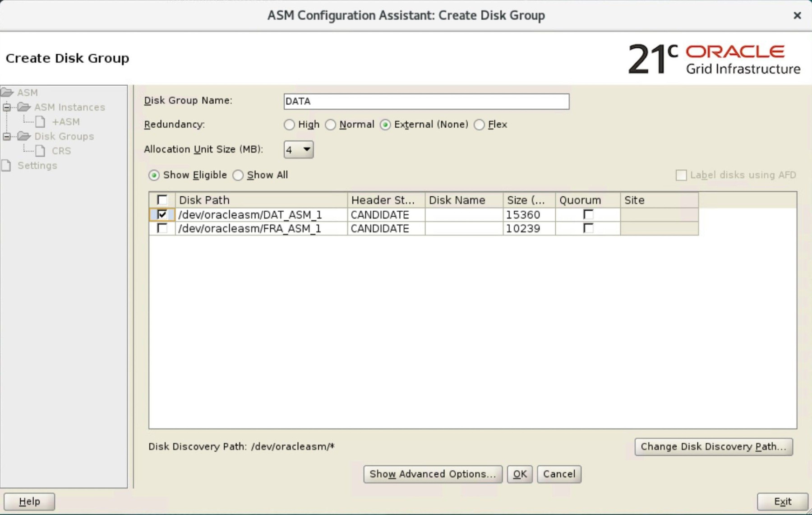Click Show Advanced Options button
Image resolution: width=812 pixels, height=515 pixels.
[433, 474]
